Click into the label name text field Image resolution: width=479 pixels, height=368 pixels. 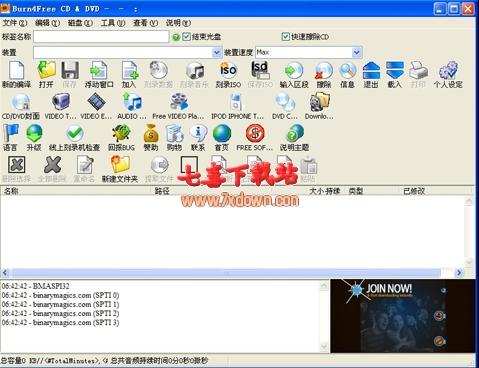tap(101, 36)
